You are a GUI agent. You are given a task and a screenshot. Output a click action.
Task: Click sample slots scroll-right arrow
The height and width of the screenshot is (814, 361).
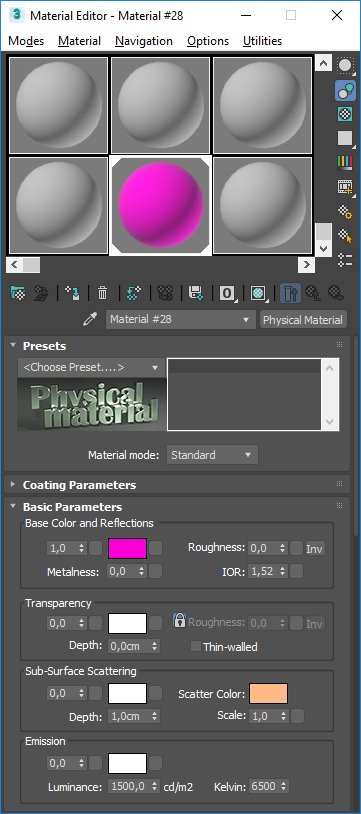click(306, 265)
